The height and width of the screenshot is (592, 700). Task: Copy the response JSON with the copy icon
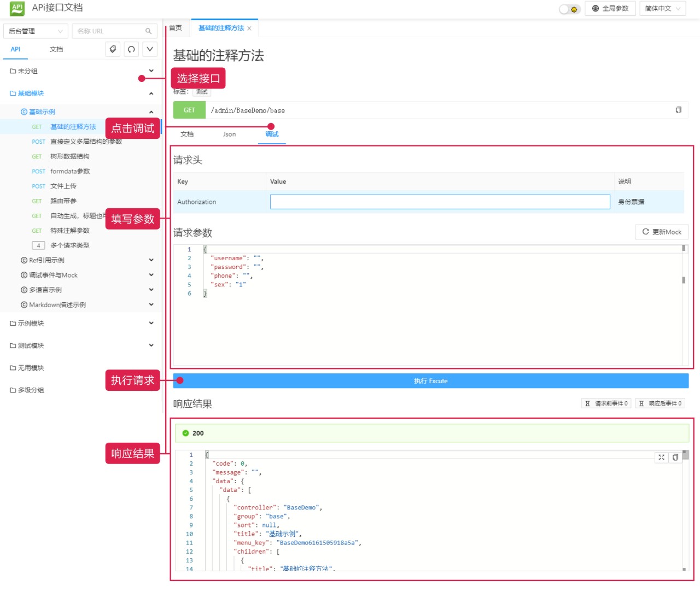click(675, 458)
